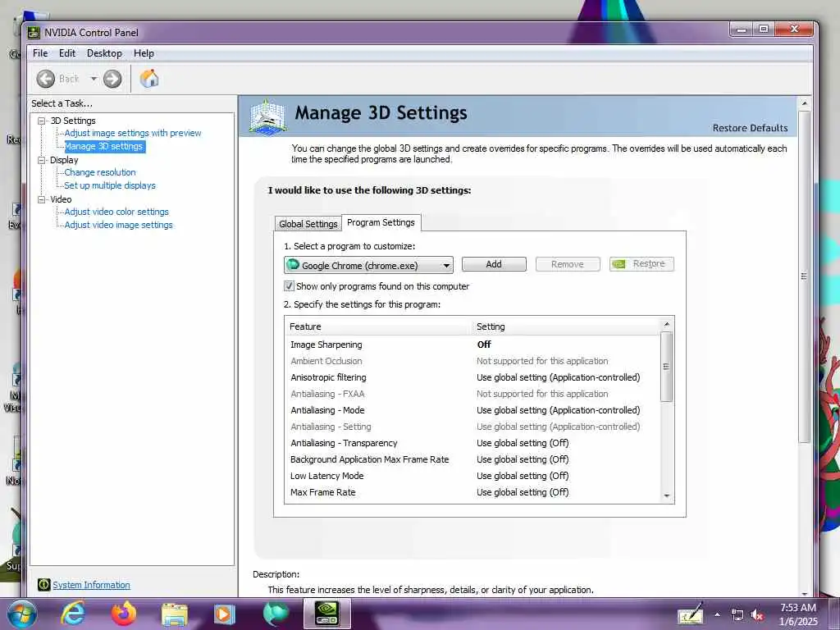Image resolution: width=840 pixels, height=630 pixels.
Task: Select Antialiasing - FXAA row
Action: pos(472,394)
